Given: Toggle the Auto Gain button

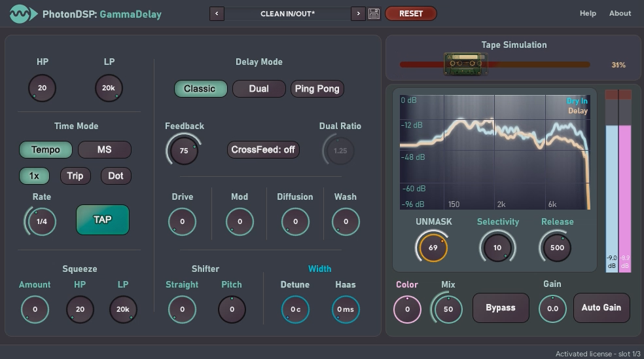Looking at the screenshot, I should pyautogui.click(x=601, y=308).
